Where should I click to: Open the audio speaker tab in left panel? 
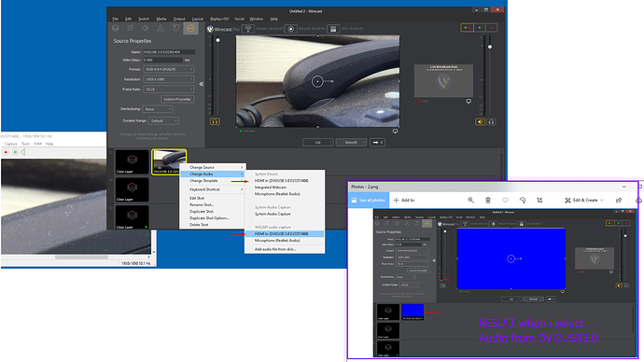coord(146,28)
